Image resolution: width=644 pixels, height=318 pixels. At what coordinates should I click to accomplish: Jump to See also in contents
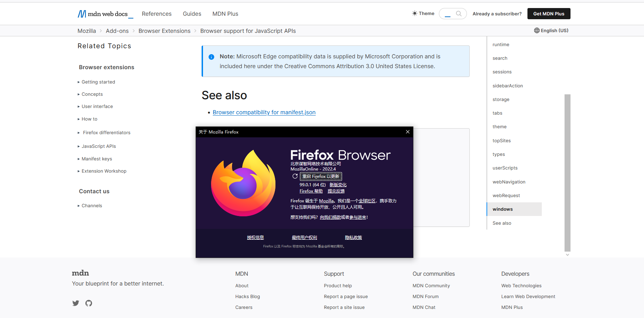point(502,223)
